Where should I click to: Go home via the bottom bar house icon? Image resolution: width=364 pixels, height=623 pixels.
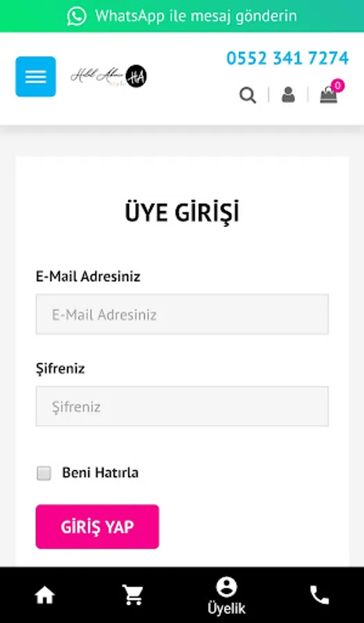[44, 595]
